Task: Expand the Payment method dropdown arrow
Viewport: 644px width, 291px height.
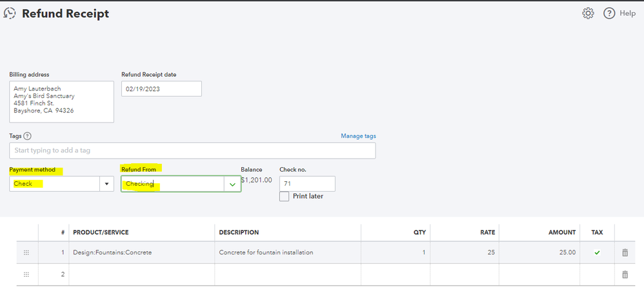Action: pos(106,184)
